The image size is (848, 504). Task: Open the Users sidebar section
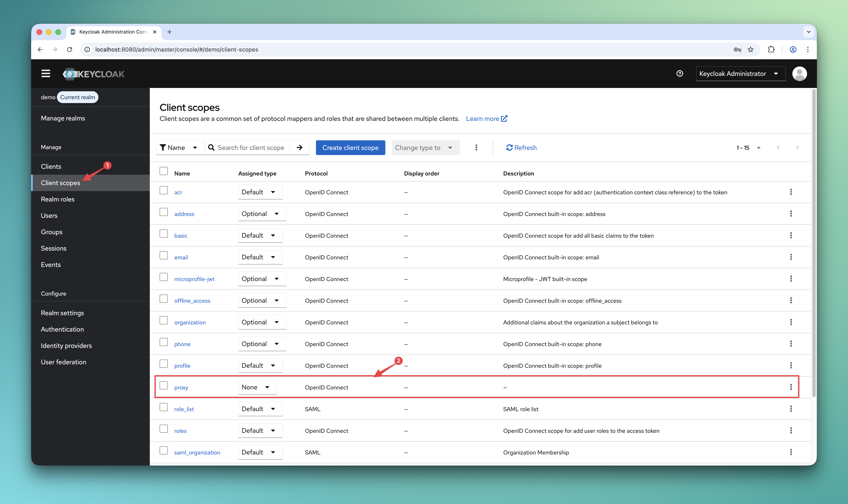91,216
